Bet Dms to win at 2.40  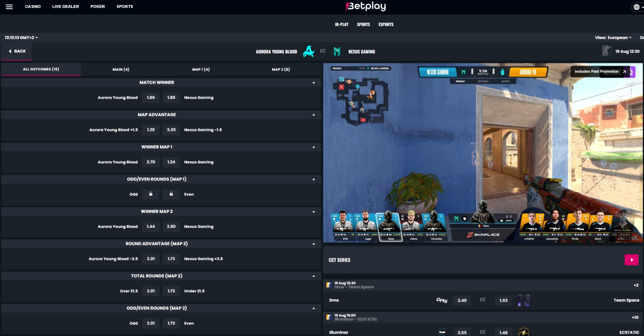(462, 300)
